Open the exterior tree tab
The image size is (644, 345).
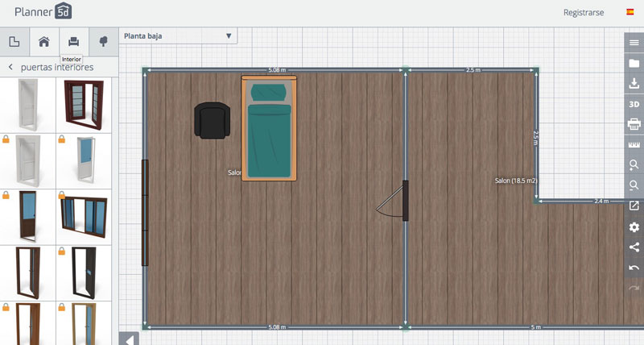(x=103, y=41)
